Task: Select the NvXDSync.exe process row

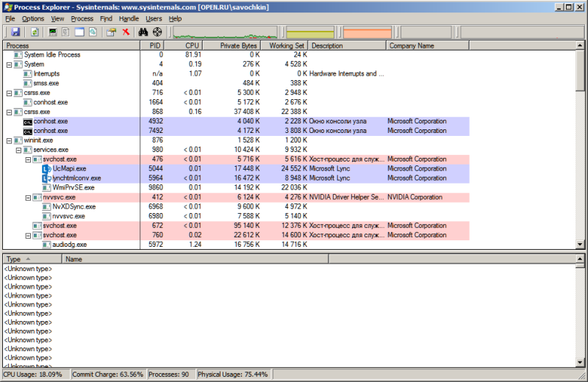Action: pyautogui.click(x=236, y=206)
